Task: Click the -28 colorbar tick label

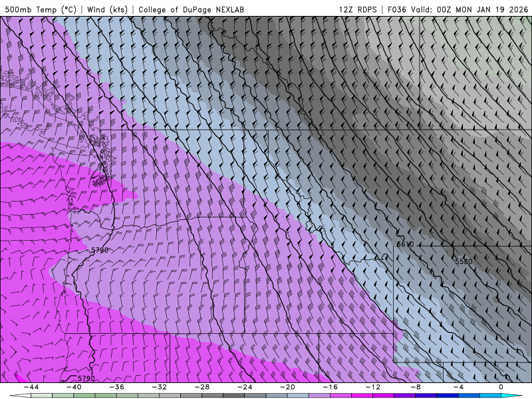Action: coord(202,387)
